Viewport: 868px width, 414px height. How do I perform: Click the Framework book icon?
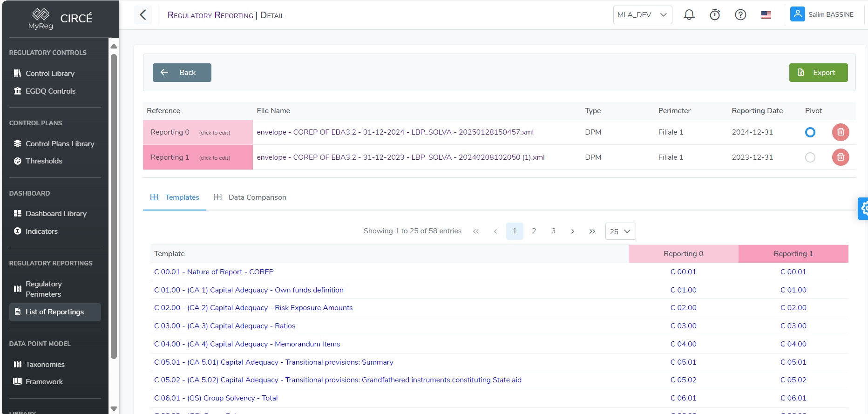tap(18, 381)
